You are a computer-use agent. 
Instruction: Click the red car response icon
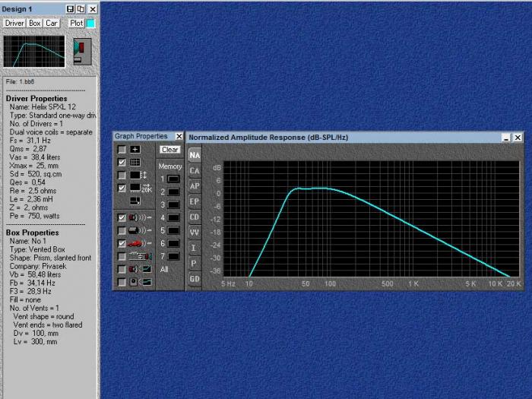click(x=135, y=243)
